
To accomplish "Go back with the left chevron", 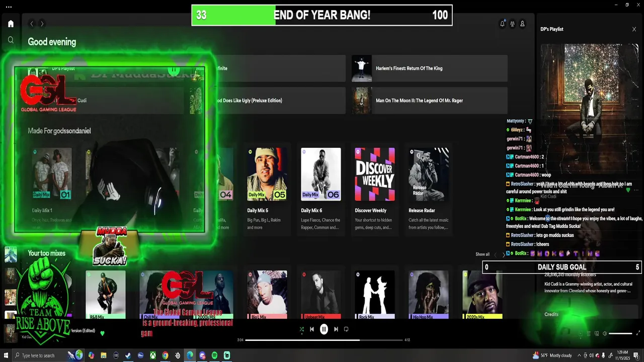I will tap(32, 24).
